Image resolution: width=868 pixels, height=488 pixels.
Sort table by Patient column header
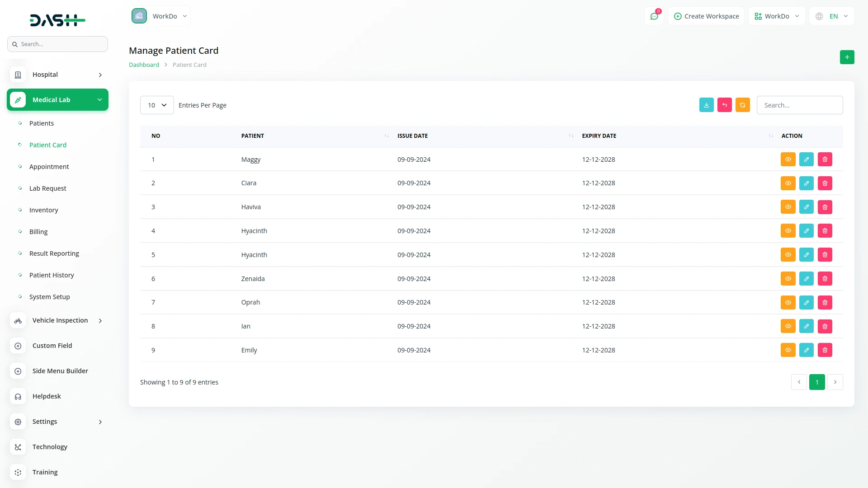point(252,136)
